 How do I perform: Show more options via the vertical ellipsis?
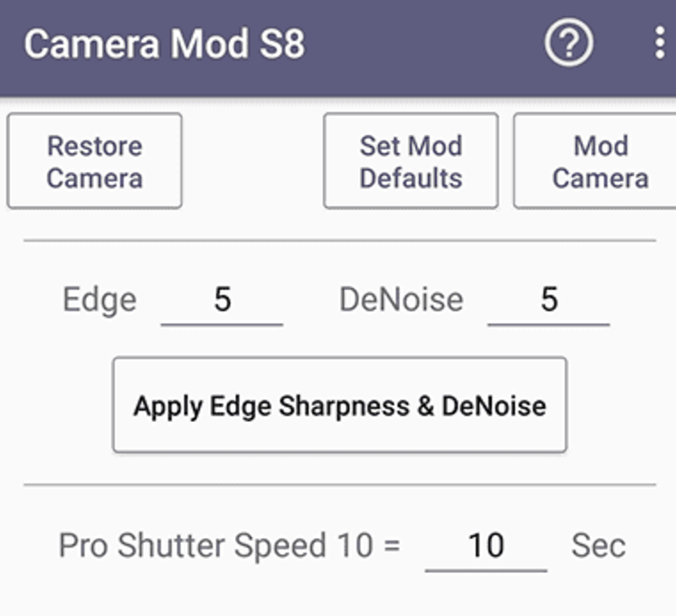(x=659, y=43)
